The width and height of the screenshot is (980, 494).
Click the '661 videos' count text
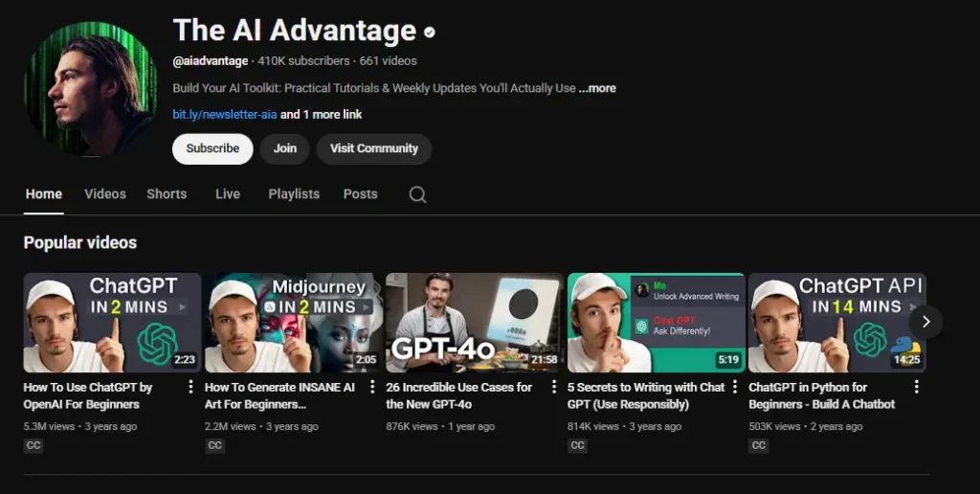[389, 61]
